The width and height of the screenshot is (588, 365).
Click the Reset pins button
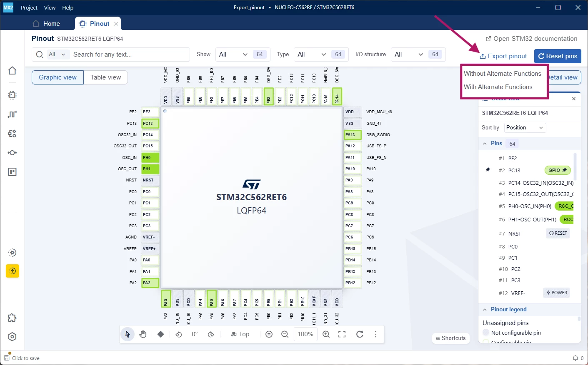[558, 56]
